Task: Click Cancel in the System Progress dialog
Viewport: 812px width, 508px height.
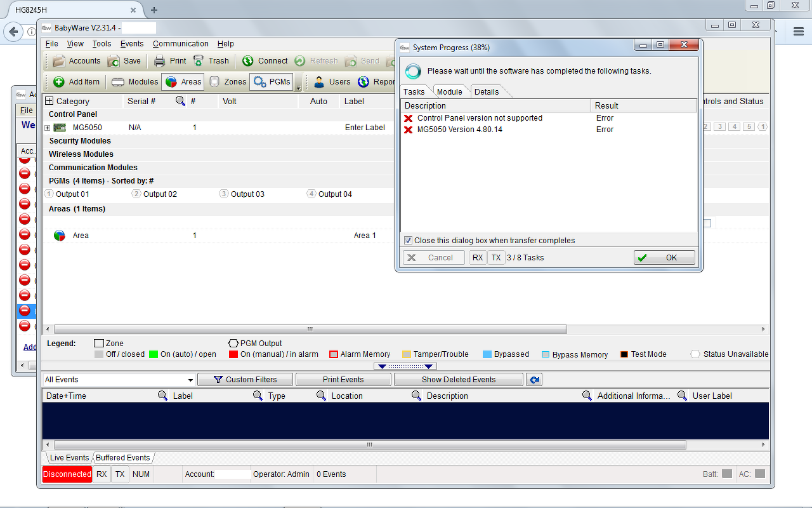Action: click(x=434, y=258)
